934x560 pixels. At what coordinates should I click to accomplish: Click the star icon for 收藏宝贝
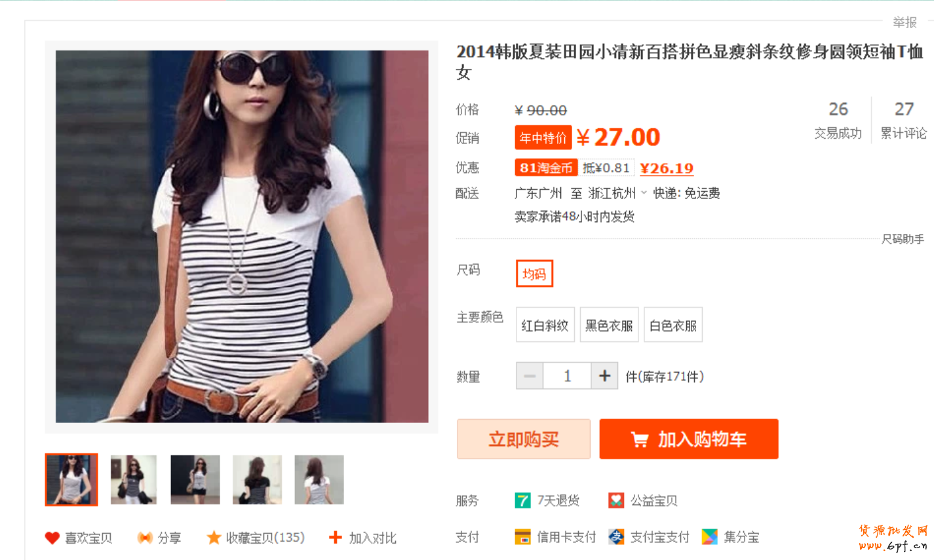click(x=214, y=538)
